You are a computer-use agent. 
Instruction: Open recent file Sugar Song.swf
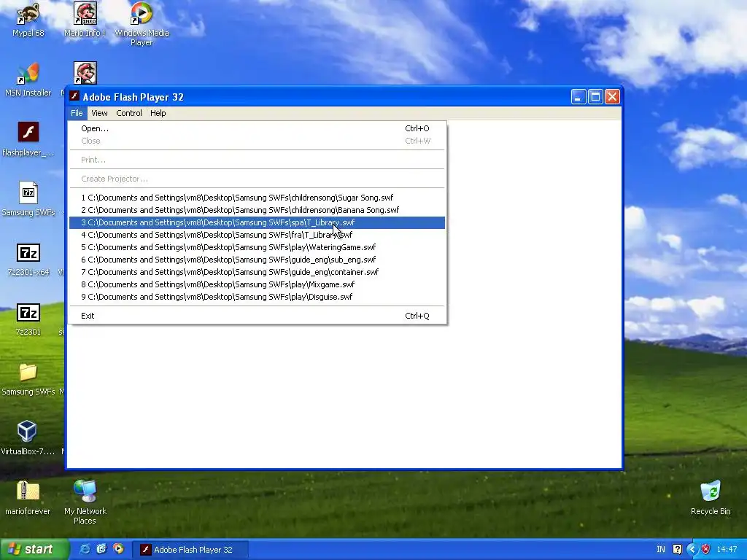click(x=258, y=198)
